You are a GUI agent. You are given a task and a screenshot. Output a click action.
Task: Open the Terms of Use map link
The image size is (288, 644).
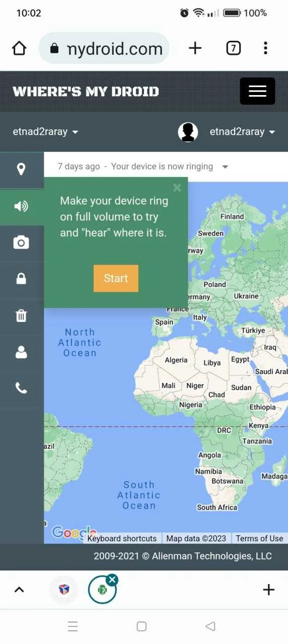click(x=259, y=538)
